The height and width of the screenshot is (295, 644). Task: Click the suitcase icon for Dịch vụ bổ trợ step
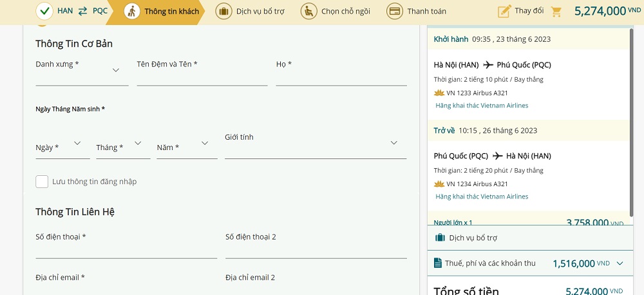(x=223, y=11)
